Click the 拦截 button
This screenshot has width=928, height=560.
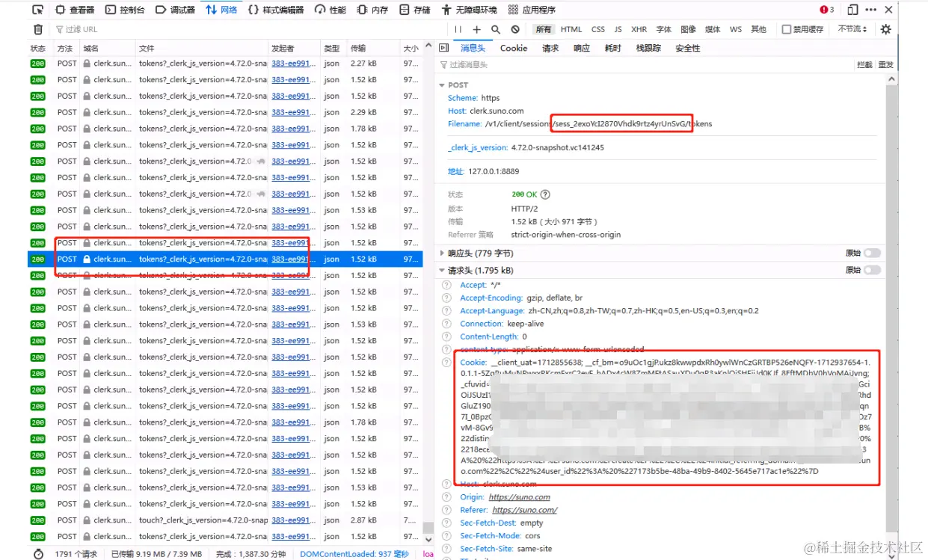tap(864, 65)
